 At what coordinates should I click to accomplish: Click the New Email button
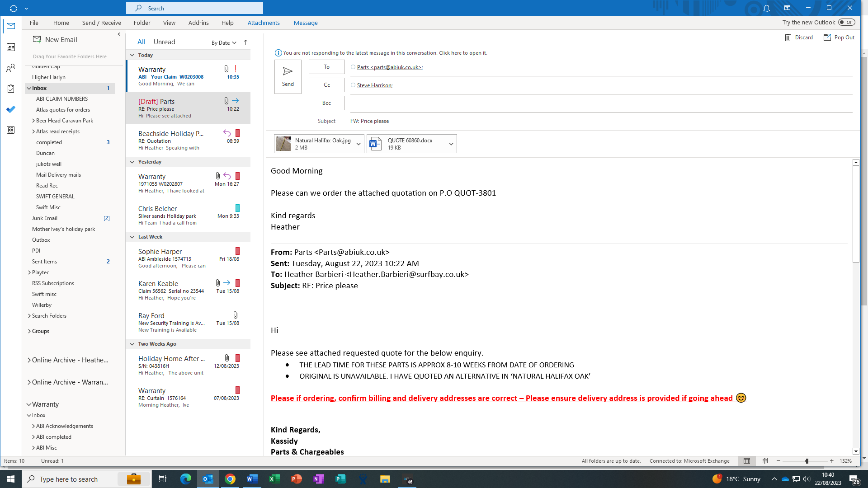[x=55, y=39]
